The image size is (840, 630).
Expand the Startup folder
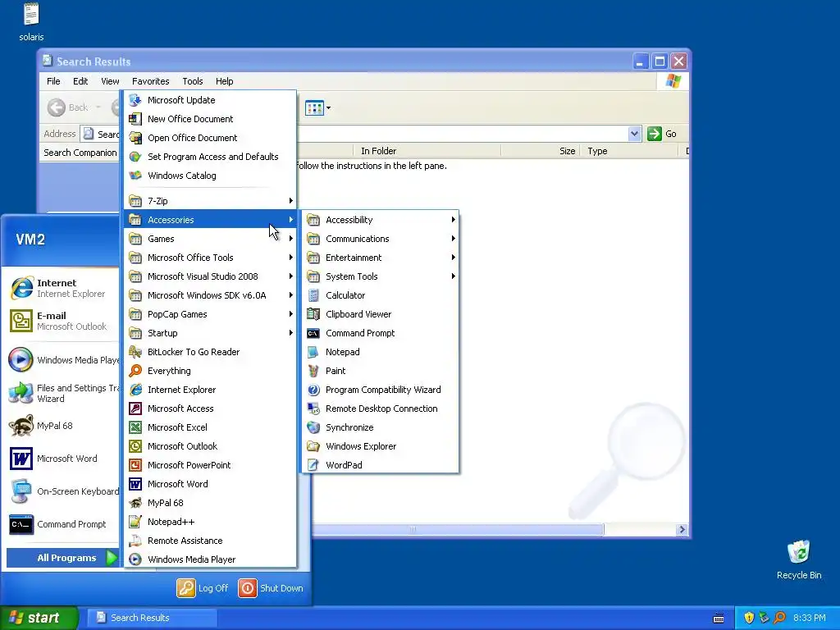(210, 333)
